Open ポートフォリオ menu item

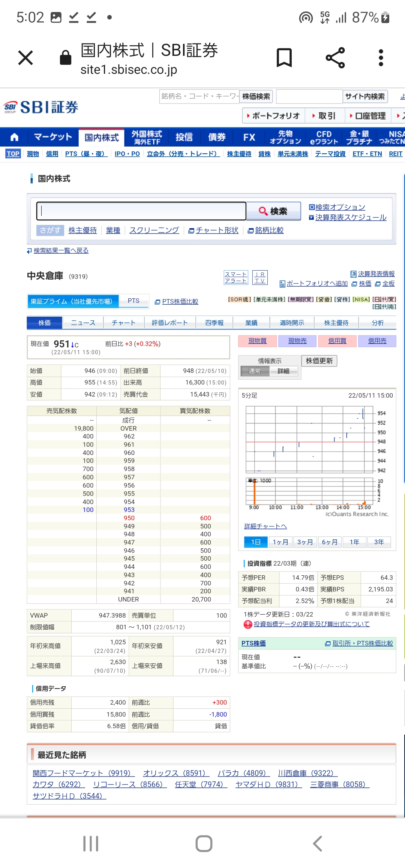[273, 116]
